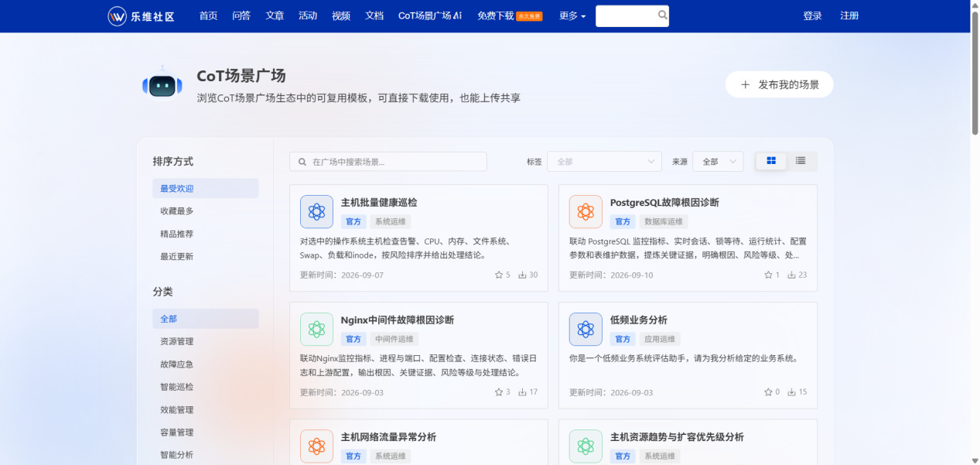
Task: Click download icon on 低频业务分析 card
Action: (792, 392)
